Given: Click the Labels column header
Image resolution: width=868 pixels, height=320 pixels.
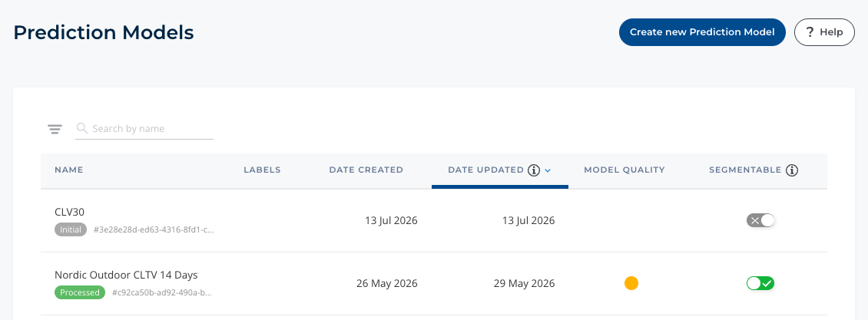Looking at the screenshot, I should click(x=263, y=170).
